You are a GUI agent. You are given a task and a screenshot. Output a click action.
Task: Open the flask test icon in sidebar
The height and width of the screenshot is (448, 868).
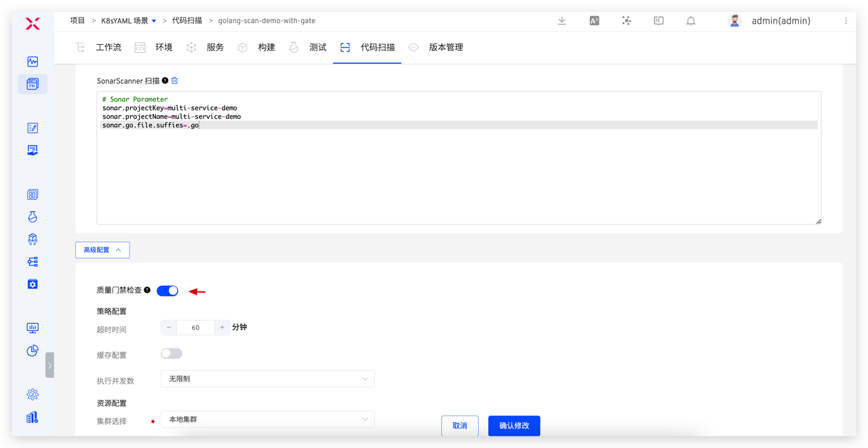pos(33,217)
